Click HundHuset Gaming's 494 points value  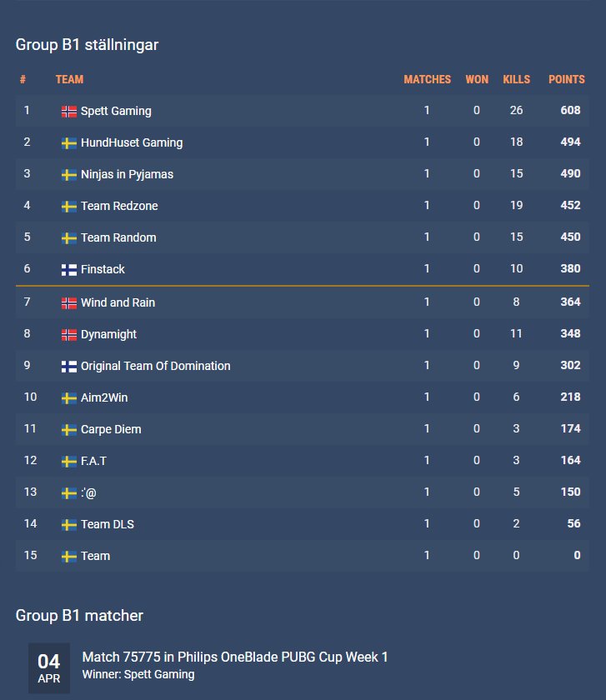coord(571,142)
